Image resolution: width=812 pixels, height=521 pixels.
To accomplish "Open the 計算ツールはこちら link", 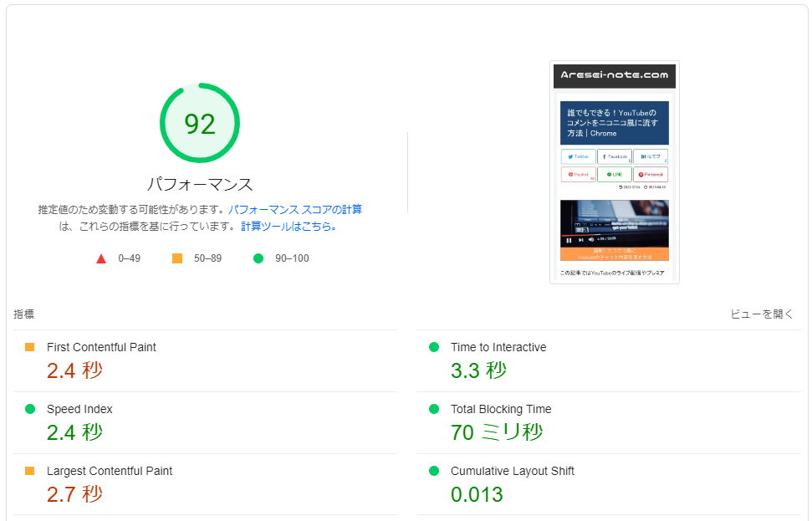I will [289, 227].
